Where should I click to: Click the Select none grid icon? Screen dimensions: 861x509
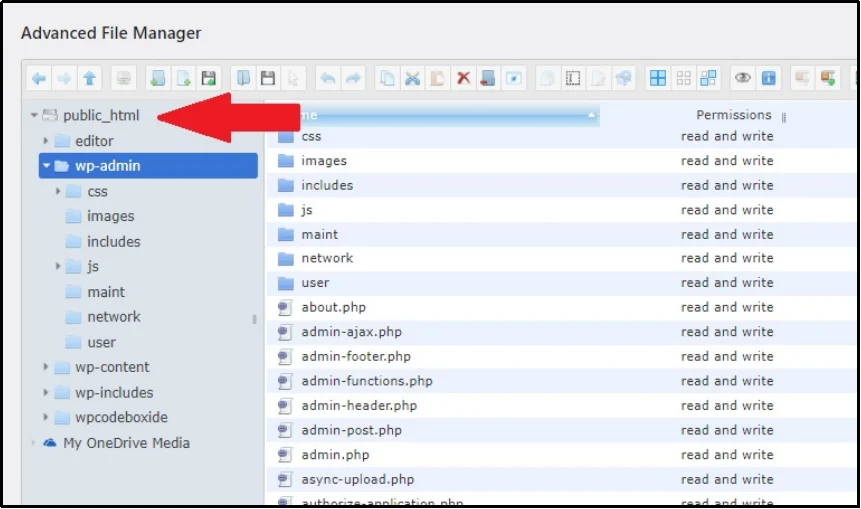(683, 79)
